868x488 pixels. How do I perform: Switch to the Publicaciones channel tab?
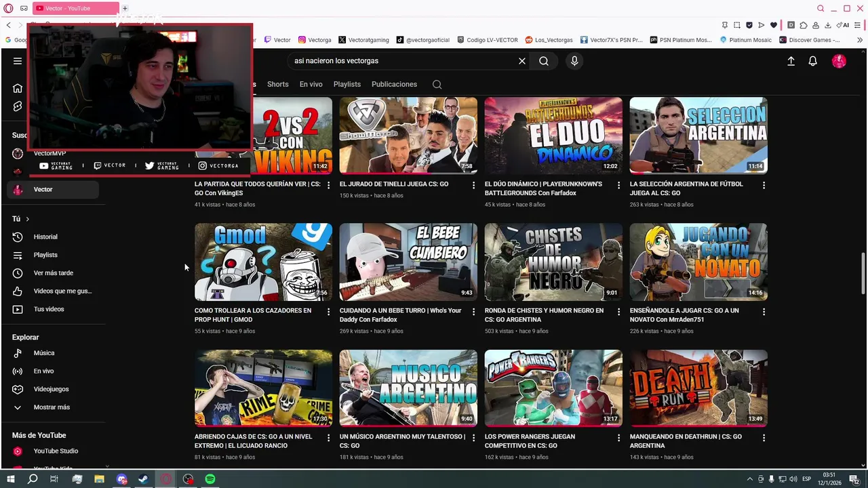click(394, 85)
